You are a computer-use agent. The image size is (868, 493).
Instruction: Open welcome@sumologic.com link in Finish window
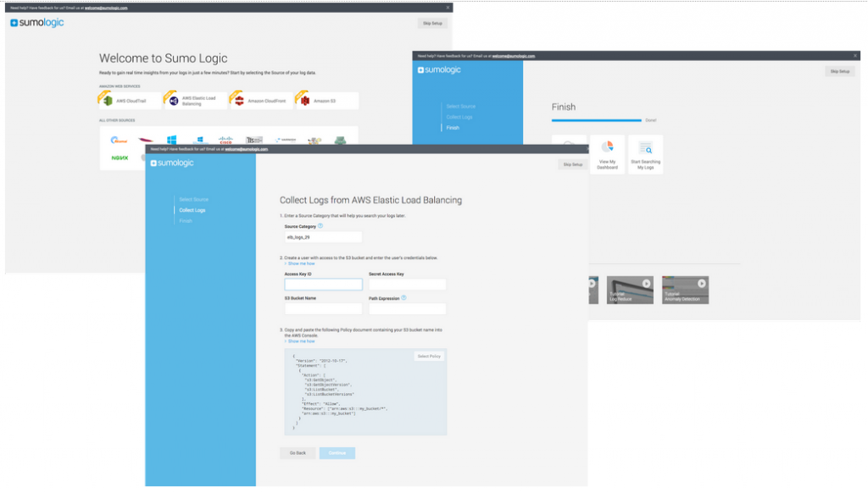pos(513,56)
